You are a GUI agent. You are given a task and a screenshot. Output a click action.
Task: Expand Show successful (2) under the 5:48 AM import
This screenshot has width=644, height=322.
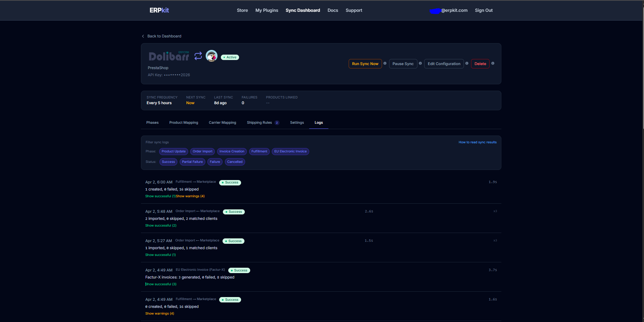click(160, 225)
